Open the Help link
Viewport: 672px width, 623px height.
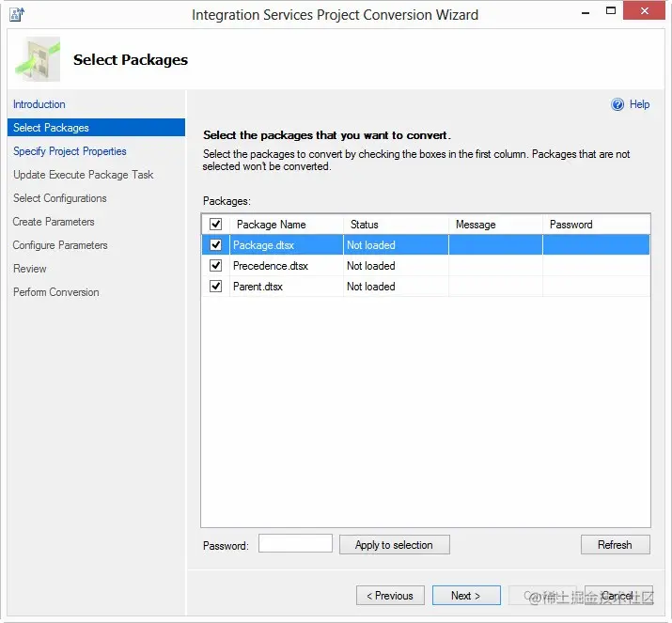tap(639, 104)
